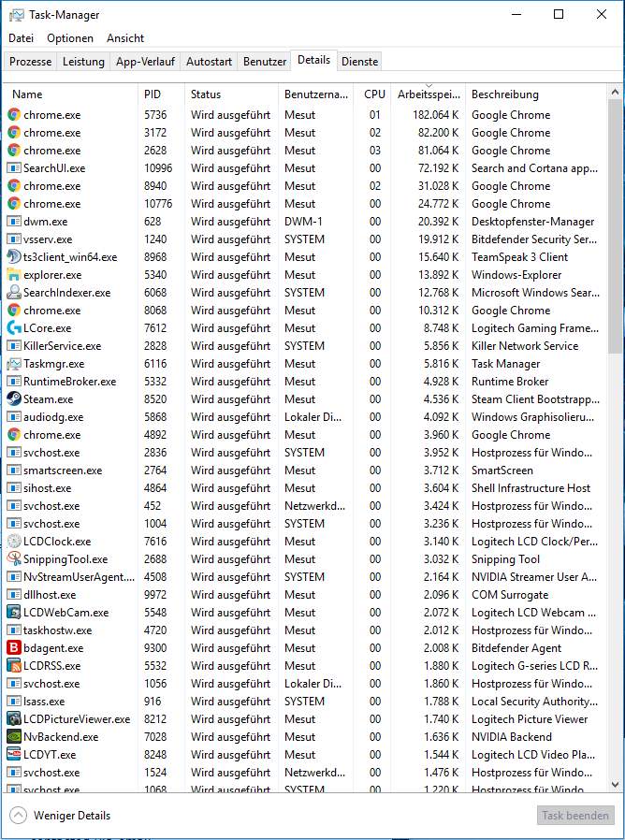Click the smartscreen.exe icon
Image resolution: width=625 pixels, height=840 pixels.
pos(14,471)
